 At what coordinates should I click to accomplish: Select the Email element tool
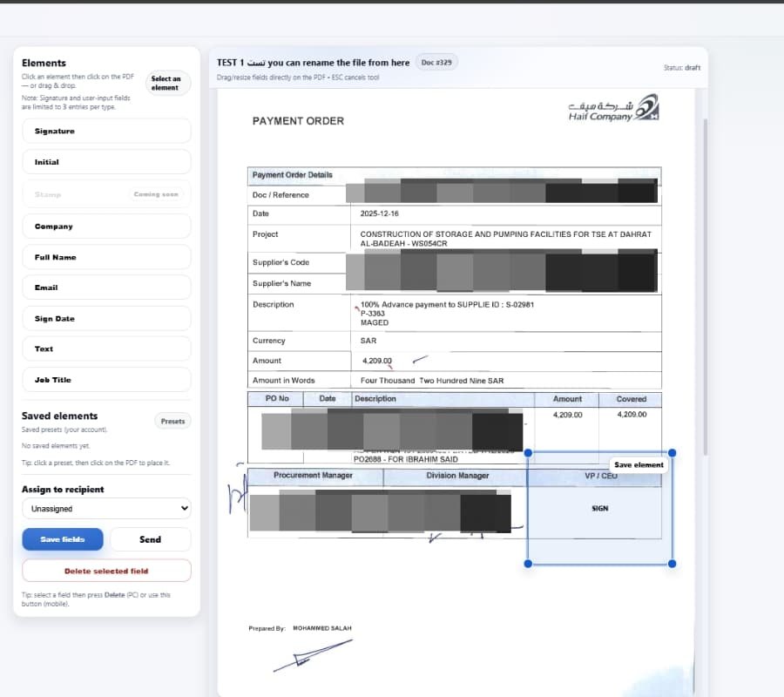(x=106, y=287)
